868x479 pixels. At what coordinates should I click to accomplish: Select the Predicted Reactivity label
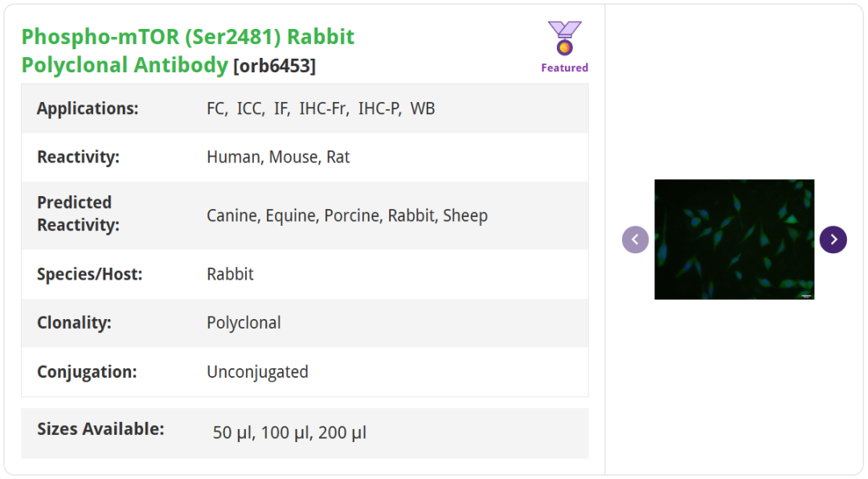coord(78,214)
